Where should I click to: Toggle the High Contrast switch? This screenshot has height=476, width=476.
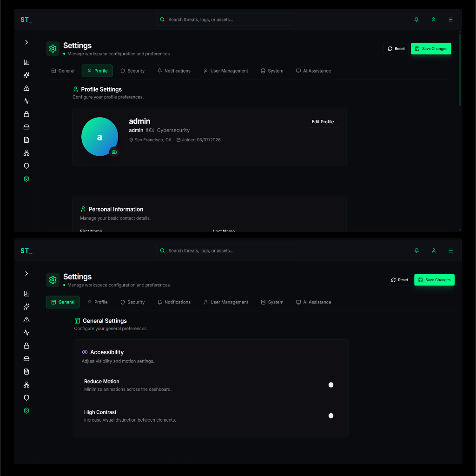(x=331, y=416)
